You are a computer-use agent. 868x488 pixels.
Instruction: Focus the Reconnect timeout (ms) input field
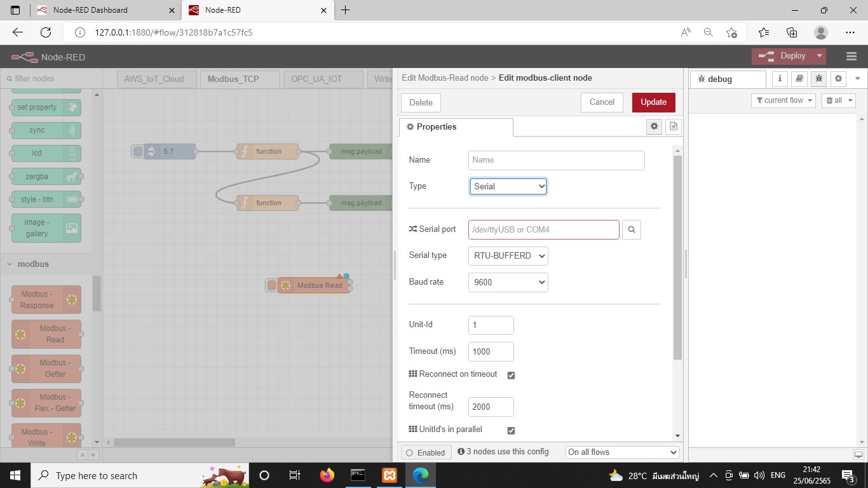point(491,407)
